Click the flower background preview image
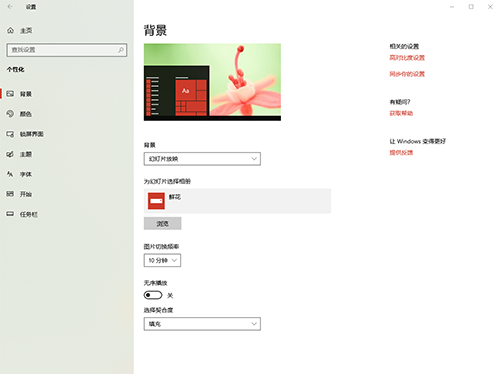The width and height of the screenshot is (500, 374). tap(212, 82)
